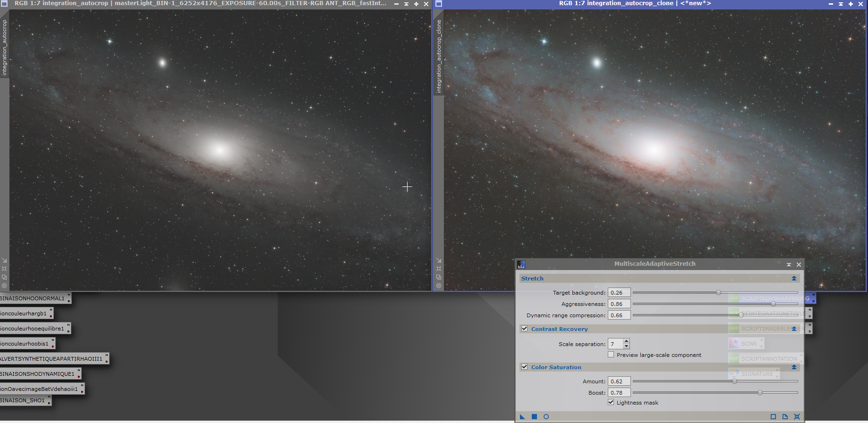This screenshot has width=868, height=423.
Task: Click the Target background value field
Action: click(x=619, y=293)
